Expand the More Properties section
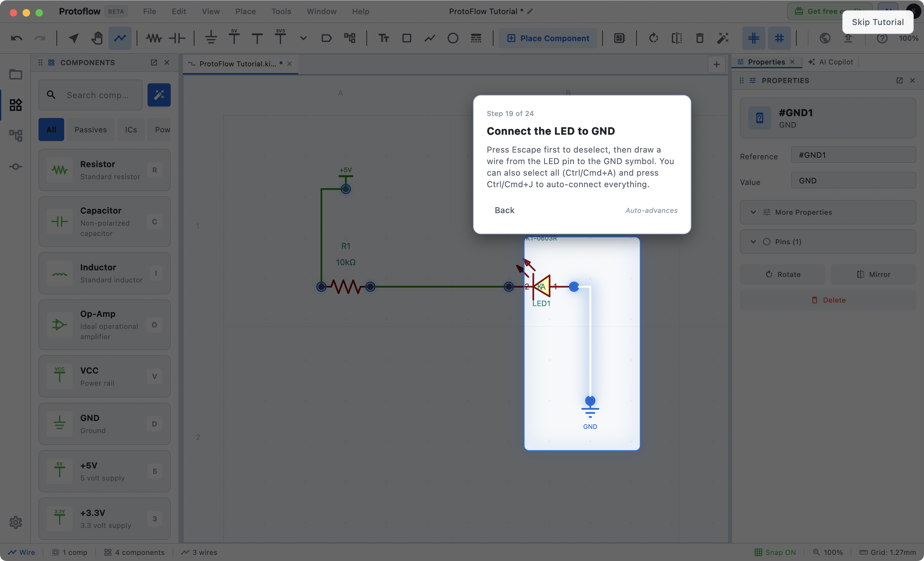This screenshot has height=561, width=924. coord(828,212)
